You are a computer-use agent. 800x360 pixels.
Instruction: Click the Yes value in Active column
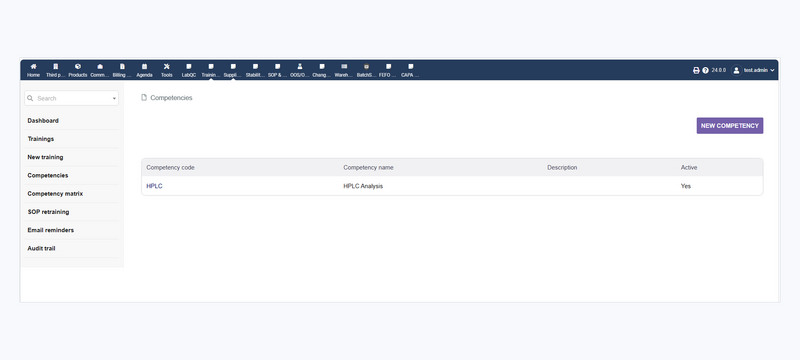686,186
